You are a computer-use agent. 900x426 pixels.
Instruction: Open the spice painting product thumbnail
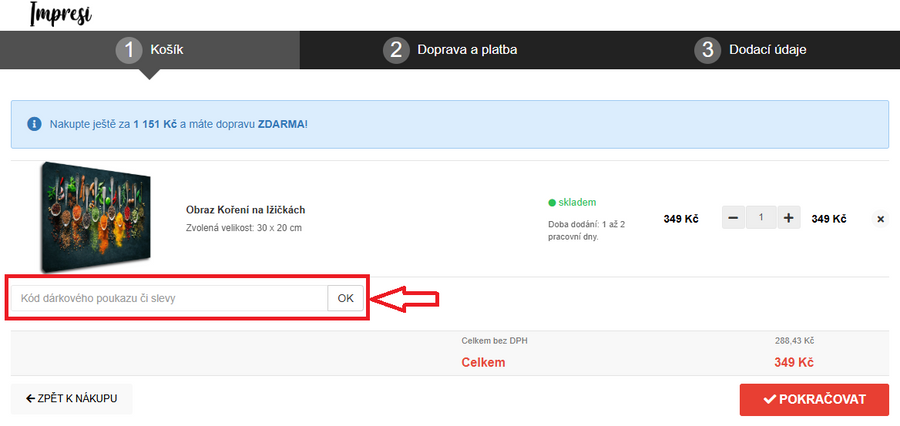[x=95, y=216]
